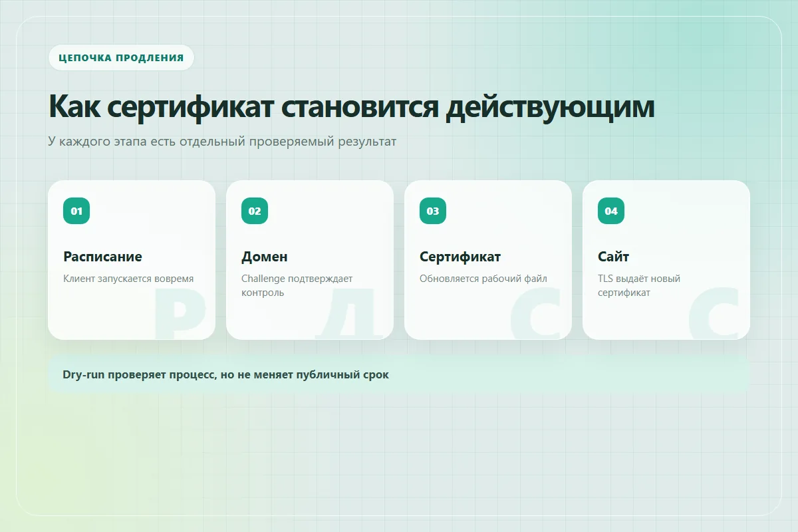Click text Challenge подтверждает контроль

[297, 285]
